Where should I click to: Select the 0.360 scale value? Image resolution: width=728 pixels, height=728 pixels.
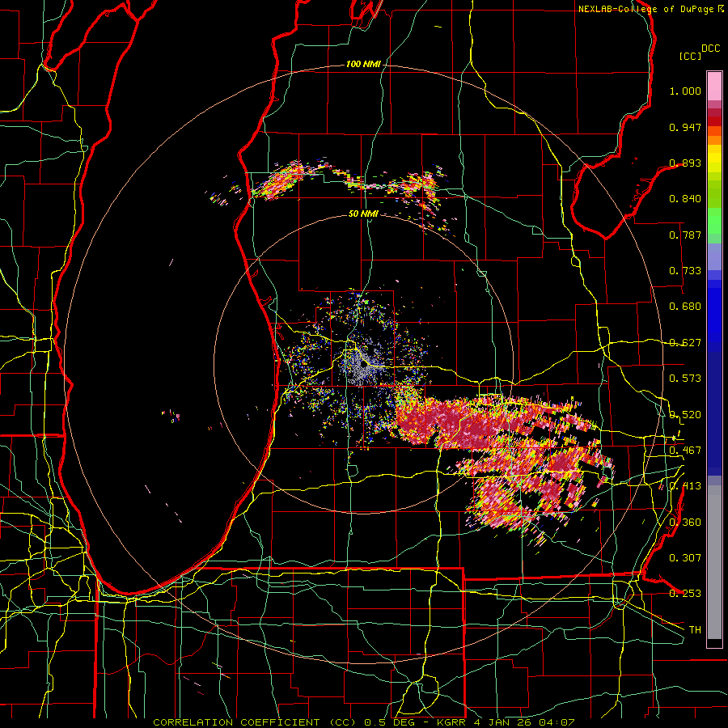pos(685,523)
